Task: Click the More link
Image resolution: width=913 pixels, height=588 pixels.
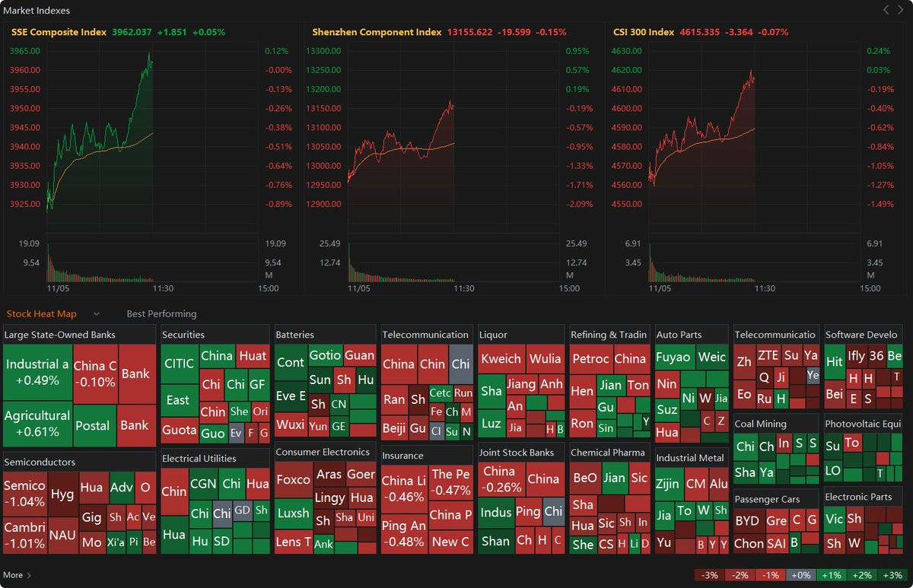Action: pos(17,575)
